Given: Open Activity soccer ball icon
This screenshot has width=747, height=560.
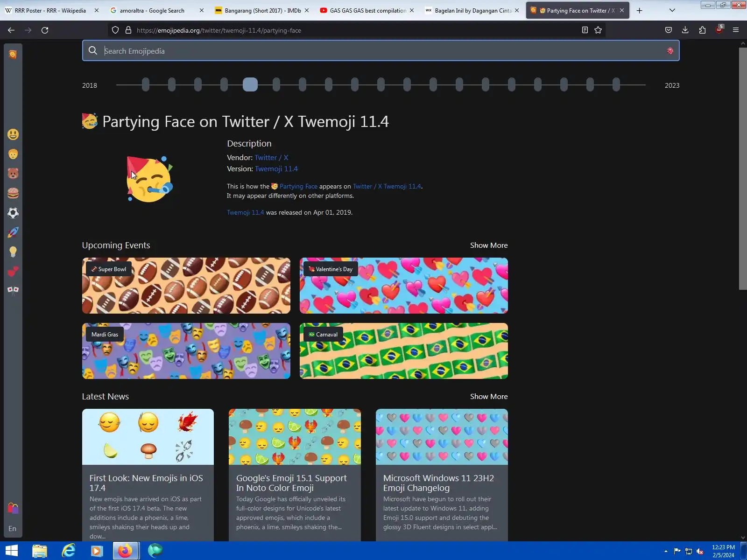Looking at the screenshot, I should 13,213.
